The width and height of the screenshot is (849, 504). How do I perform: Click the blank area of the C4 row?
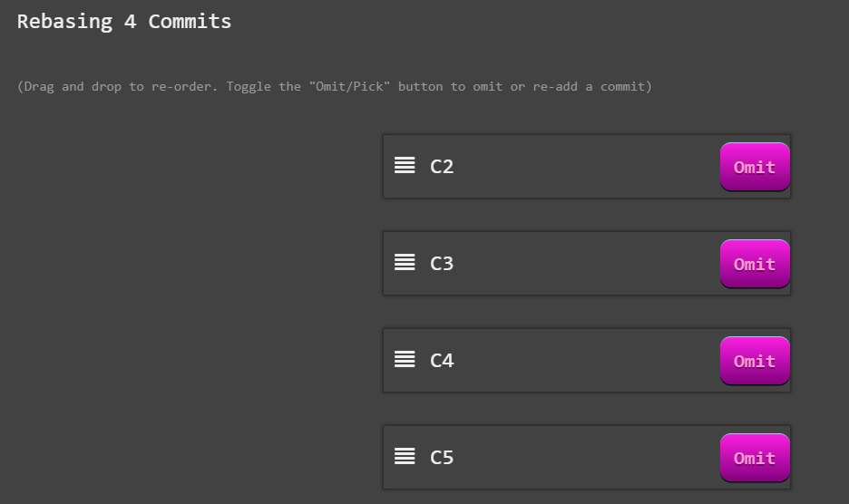pyautogui.click(x=585, y=361)
